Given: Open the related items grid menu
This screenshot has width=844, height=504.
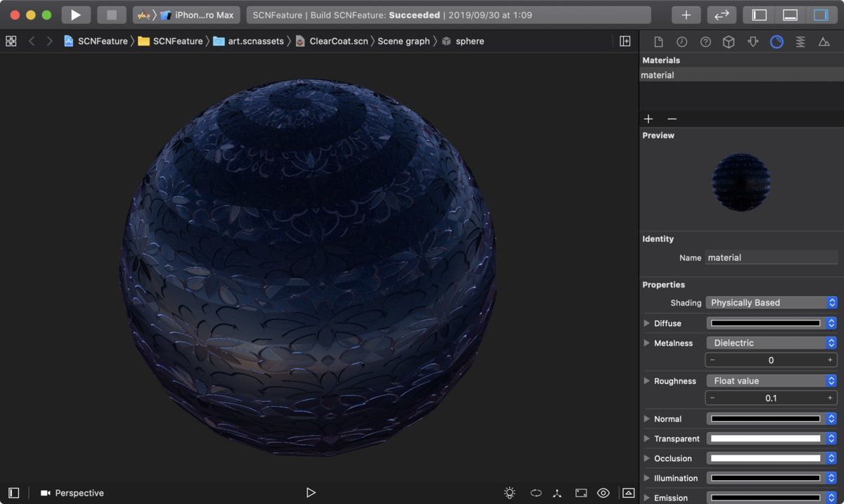Looking at the screenshot, I should pos(11,41).
